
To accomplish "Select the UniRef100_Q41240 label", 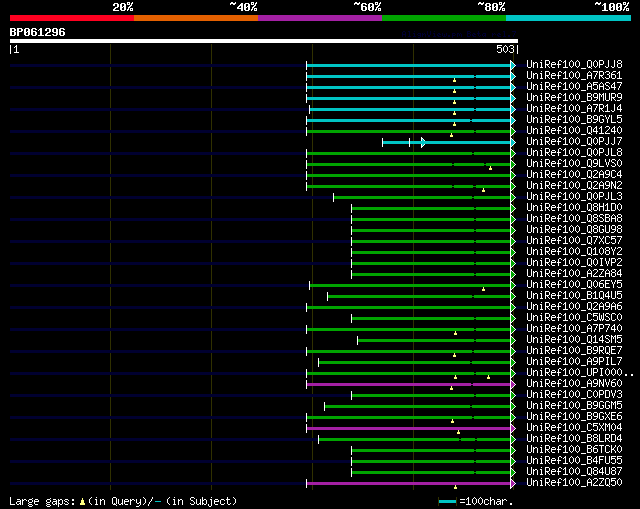I will (574, 130).
